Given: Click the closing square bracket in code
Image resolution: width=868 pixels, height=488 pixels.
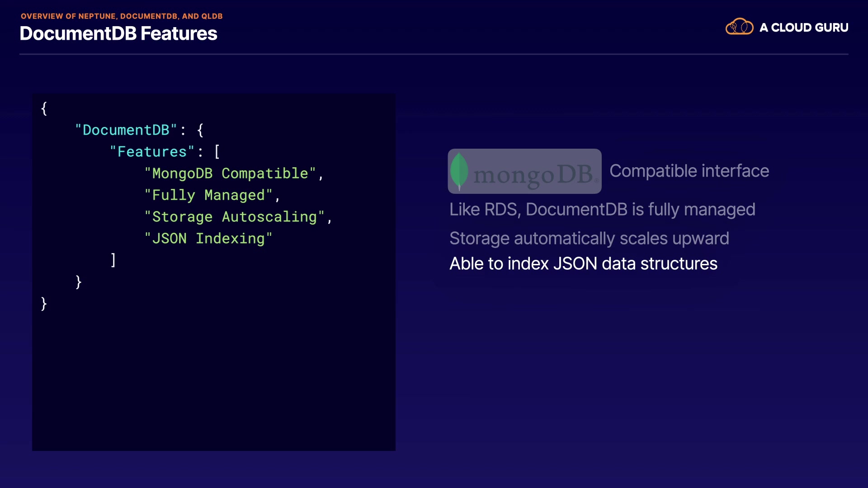Looking at the screenshot, I should click(x=113, y=260).
